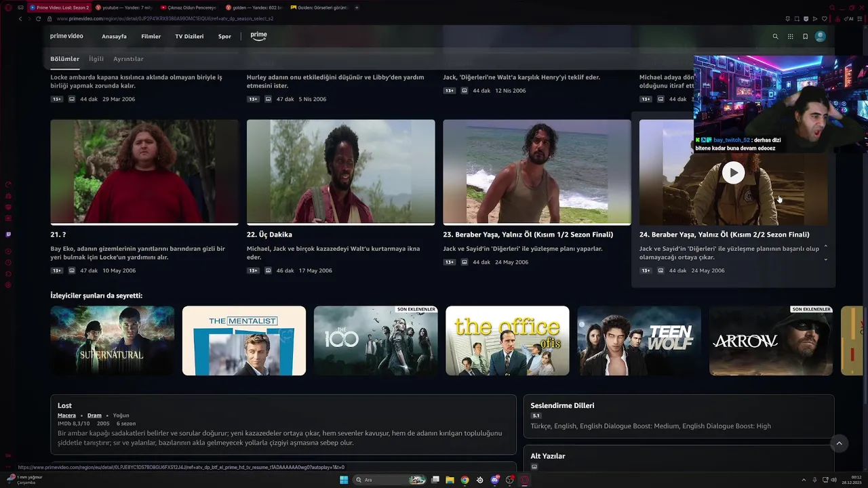The height and width of the screenshot is (488, 868).
Task: Open episode 21. ? title
Action: click(58, 235)
